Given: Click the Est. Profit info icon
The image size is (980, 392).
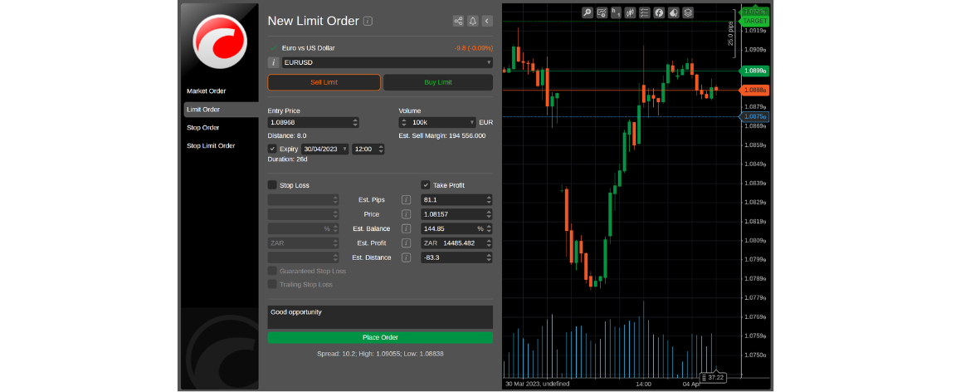Looking at the screenshot, I should pos(407,243).
